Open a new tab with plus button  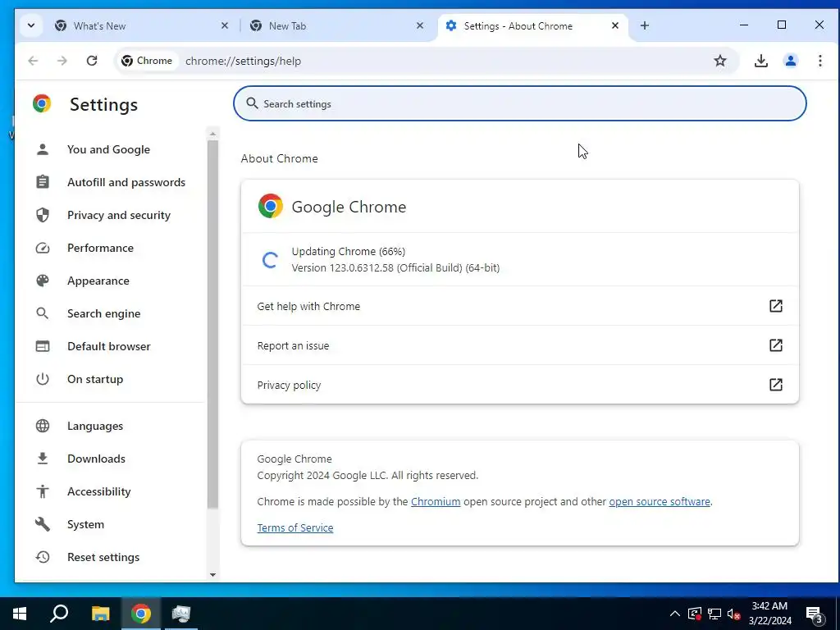pos(645,25)
